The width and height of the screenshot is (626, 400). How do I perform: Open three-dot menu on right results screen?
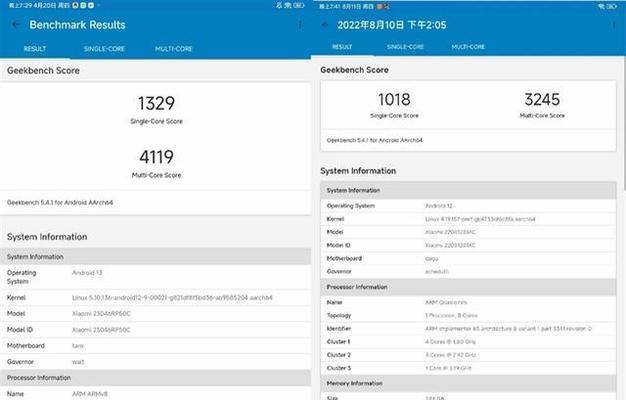pos(614,25)
